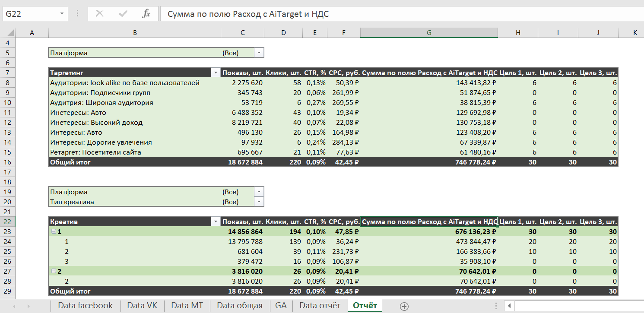
Task: Select column G header
Action: pos(428,33)
